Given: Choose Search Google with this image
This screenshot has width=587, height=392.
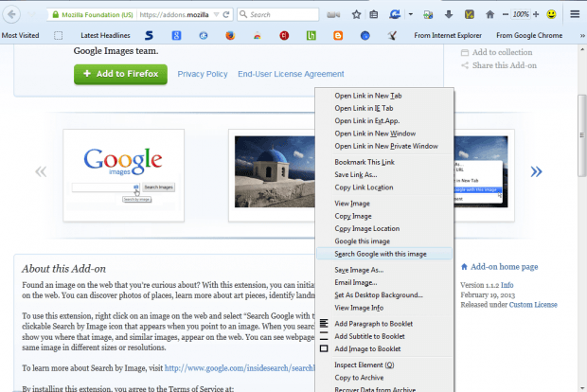Looking at the screenshot, I should 384,254.
